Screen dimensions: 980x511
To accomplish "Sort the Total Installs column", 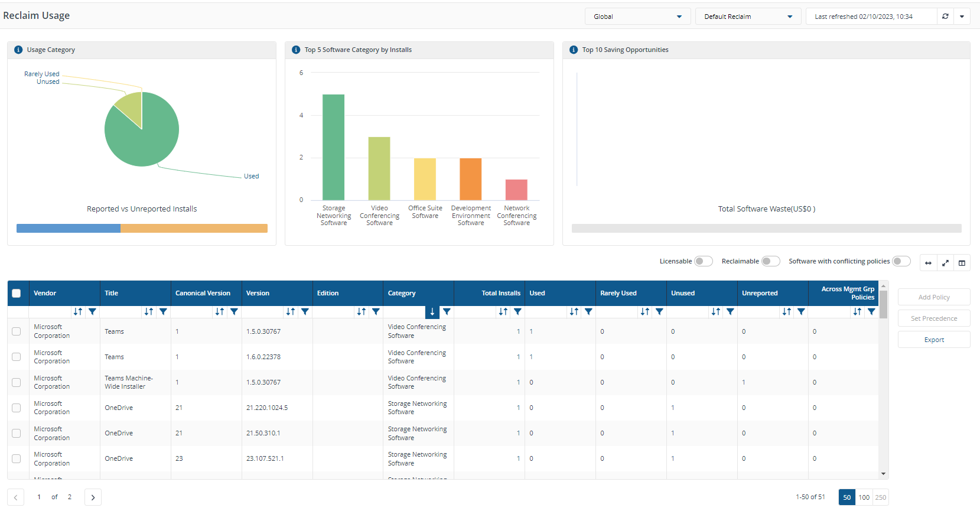I will (x=503, y=311).
